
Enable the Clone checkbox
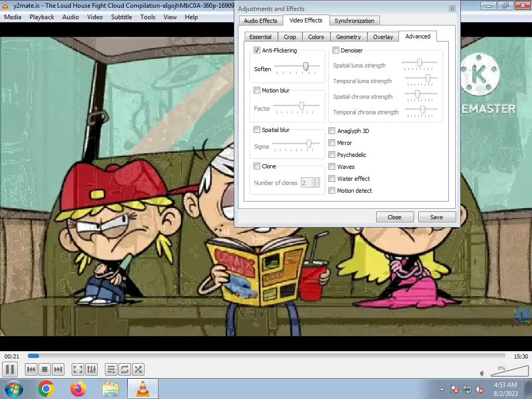pos(257,166)
